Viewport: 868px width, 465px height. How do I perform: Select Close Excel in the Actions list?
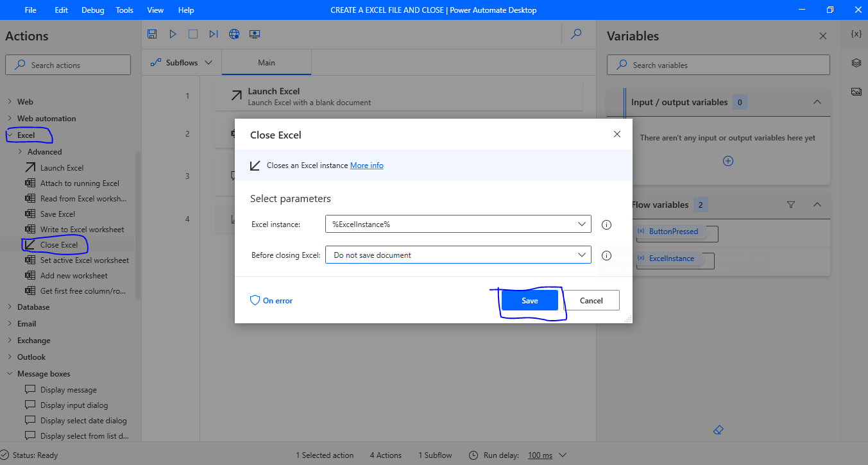59,245
